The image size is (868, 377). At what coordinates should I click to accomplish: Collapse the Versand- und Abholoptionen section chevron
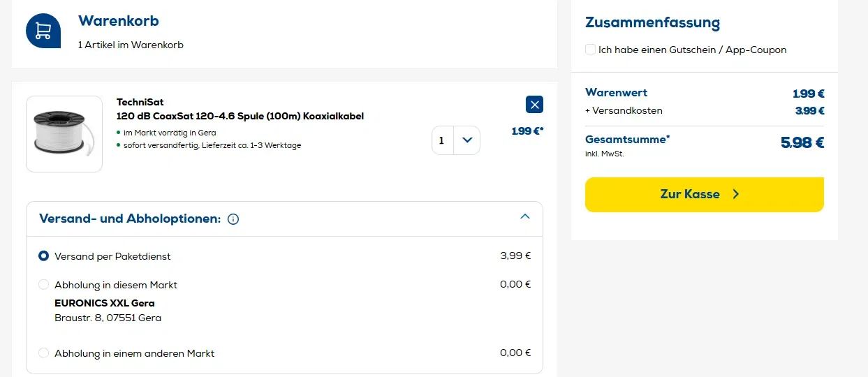(525, 216)
